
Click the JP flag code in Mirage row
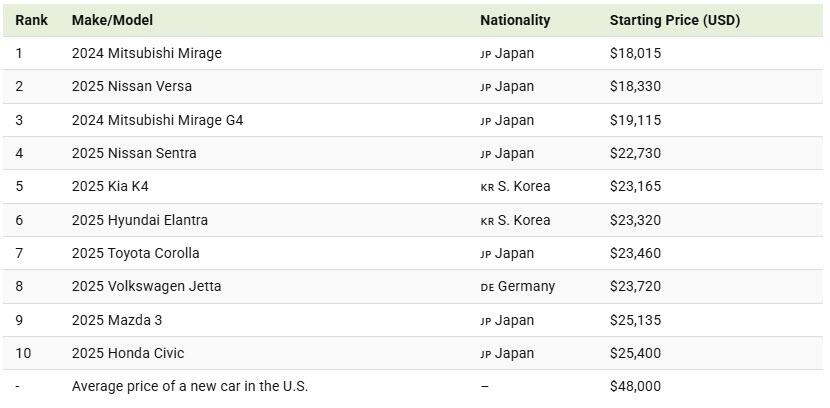click(x=486, y=55)
